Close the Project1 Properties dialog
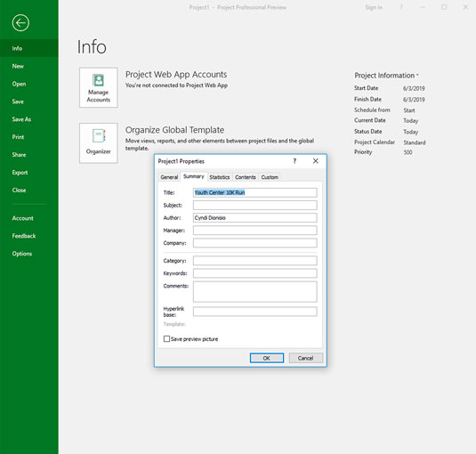This screenshot has width=476, height=454. (316, 161)
